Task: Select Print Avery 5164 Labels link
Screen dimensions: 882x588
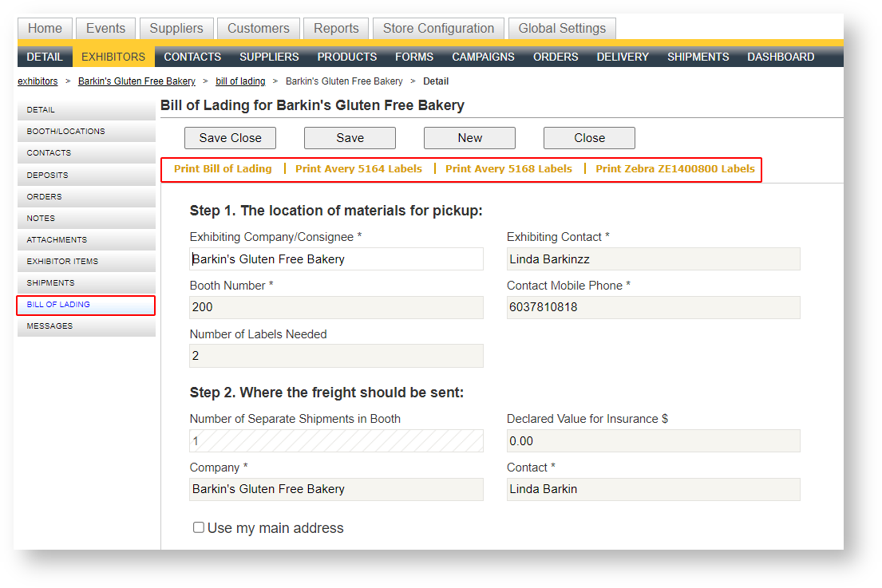Action: [x=358, y=169]
